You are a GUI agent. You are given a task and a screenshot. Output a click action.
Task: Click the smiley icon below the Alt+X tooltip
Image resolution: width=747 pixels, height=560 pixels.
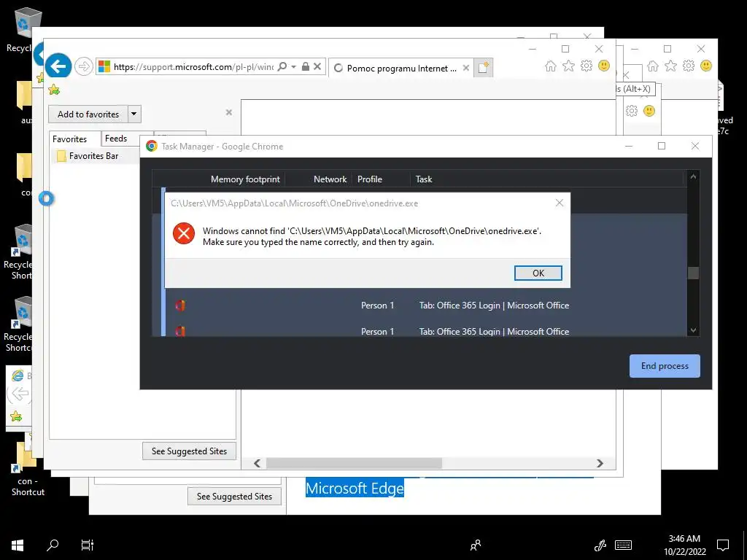click(x=649, y=111)
